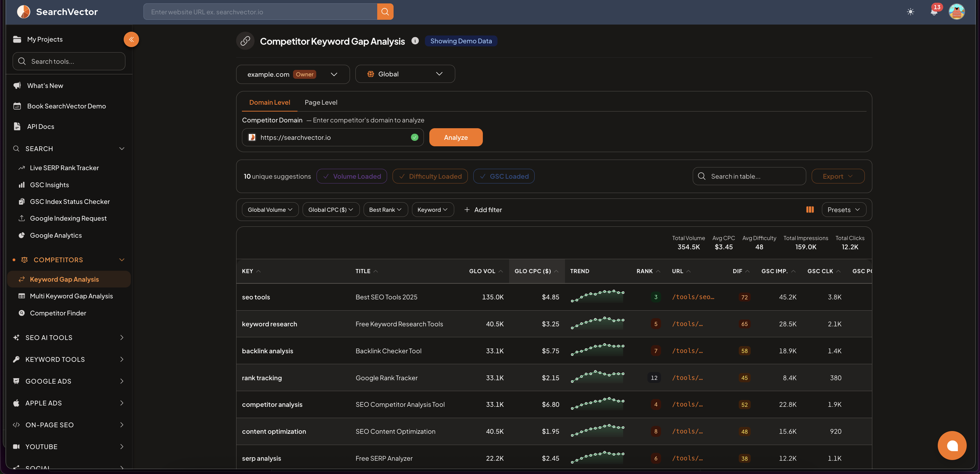This screenshot has width=980, height=474.
Task: Sort by DIF column header
Action: 741,271
